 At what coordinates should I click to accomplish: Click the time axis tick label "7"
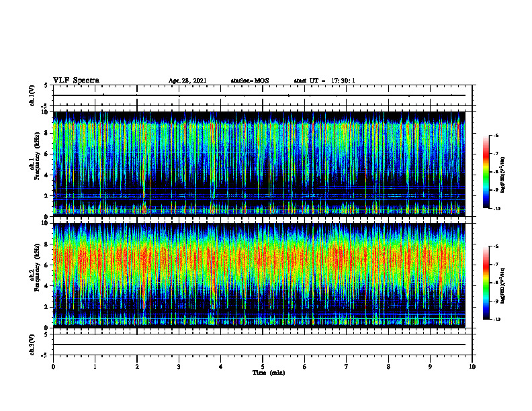coord(347,367)
